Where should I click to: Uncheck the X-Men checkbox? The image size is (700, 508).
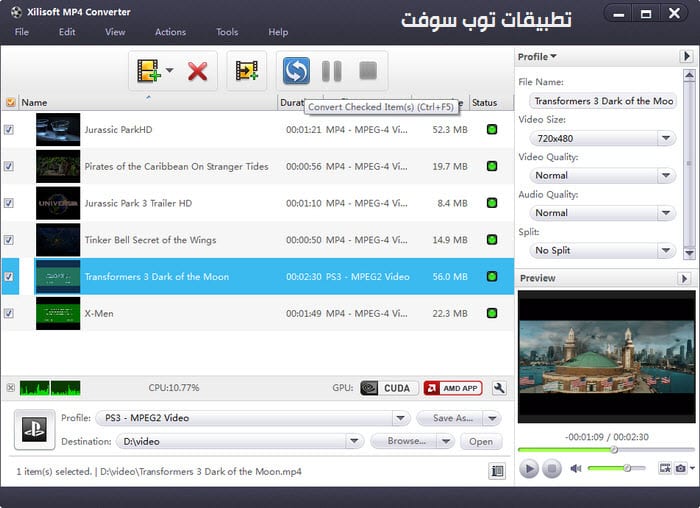coord(8,313)
